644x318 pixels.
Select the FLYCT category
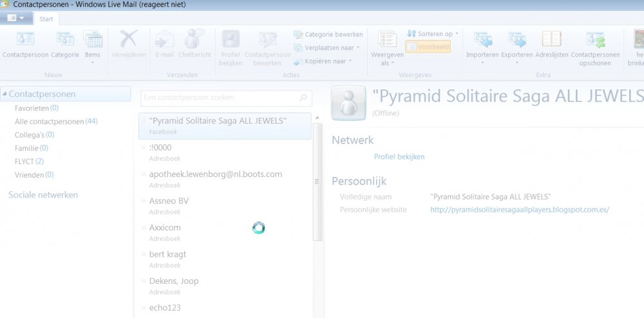click(29, 162)
